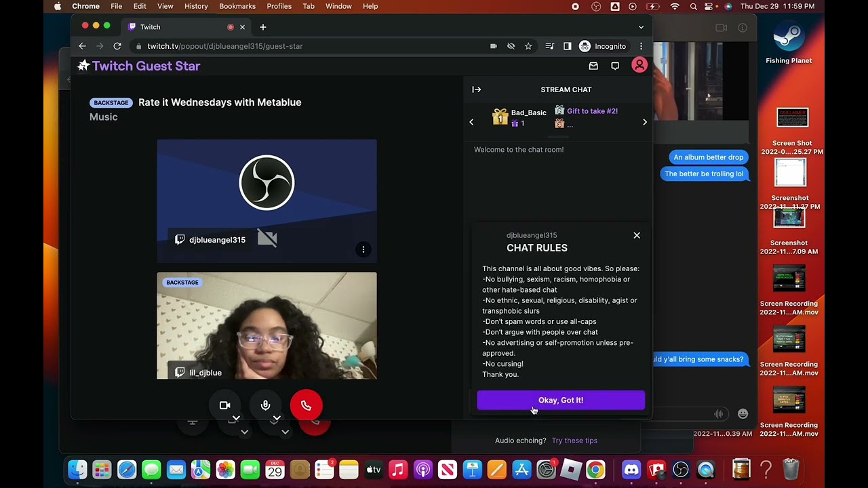The height and width of the screenshot is (488, 868).
Task: Open the Profiles menu
Action: (x=279, y=6)
